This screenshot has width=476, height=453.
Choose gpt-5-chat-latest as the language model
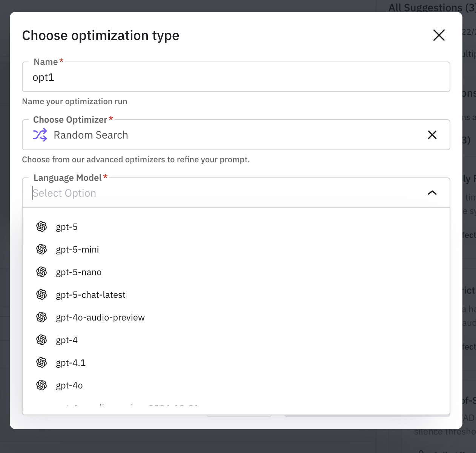[x=91, y=294]
